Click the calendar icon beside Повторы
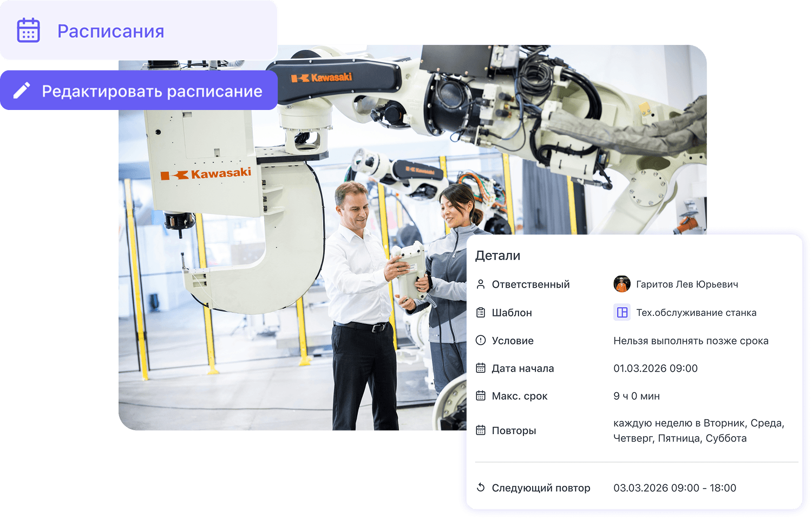 click(480, 430)
